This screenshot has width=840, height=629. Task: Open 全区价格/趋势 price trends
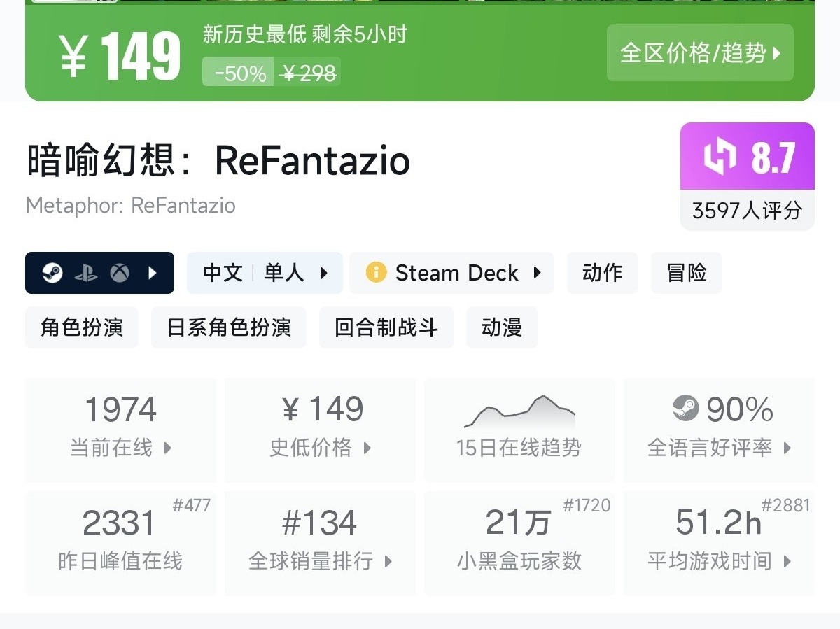click(700, 53)
